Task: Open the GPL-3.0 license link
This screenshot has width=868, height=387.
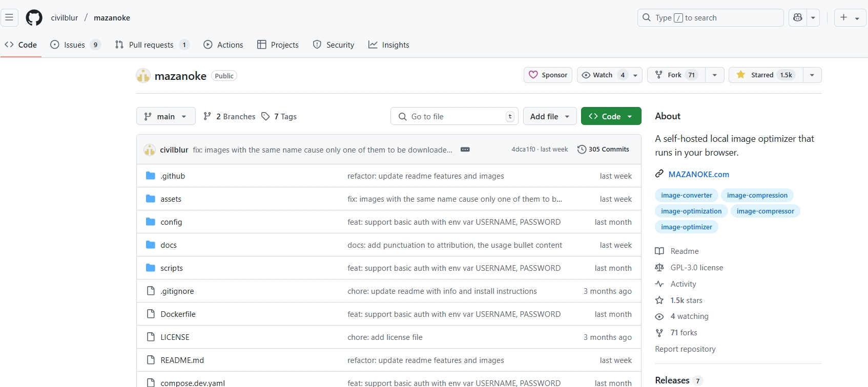Action: [690, 267]
